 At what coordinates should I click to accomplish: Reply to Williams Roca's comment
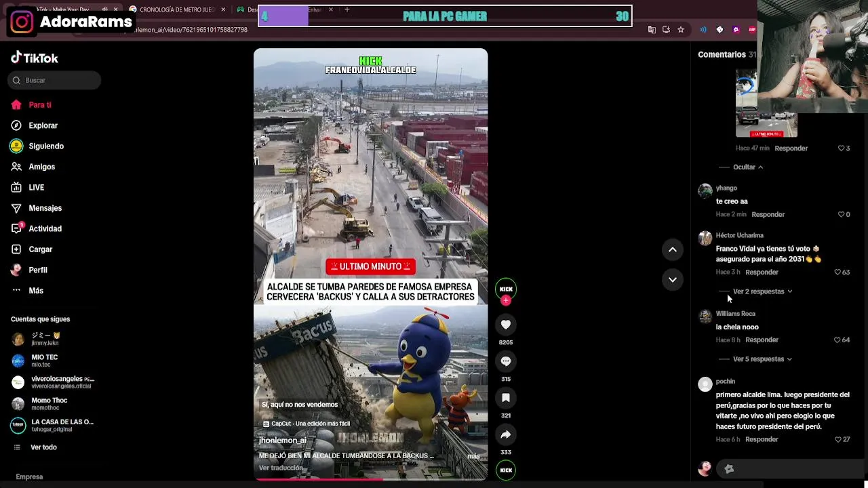[x=762, y=340]
